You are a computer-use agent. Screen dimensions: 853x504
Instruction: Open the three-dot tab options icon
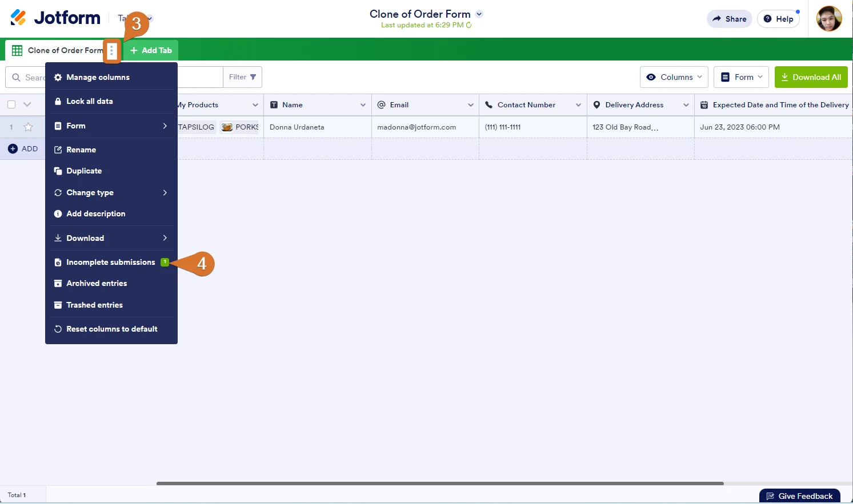click(112, 50)
